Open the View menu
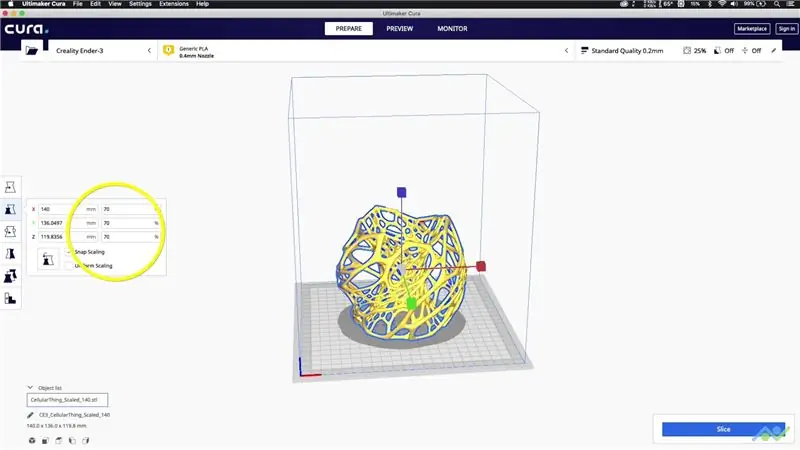The image size is (800, 450). 115,4
